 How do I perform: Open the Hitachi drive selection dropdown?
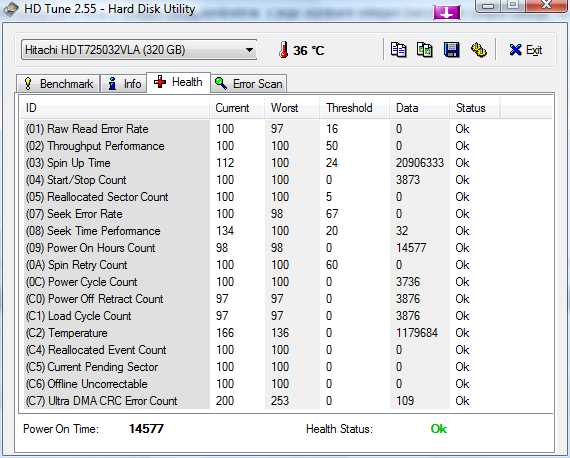(139, 50)
